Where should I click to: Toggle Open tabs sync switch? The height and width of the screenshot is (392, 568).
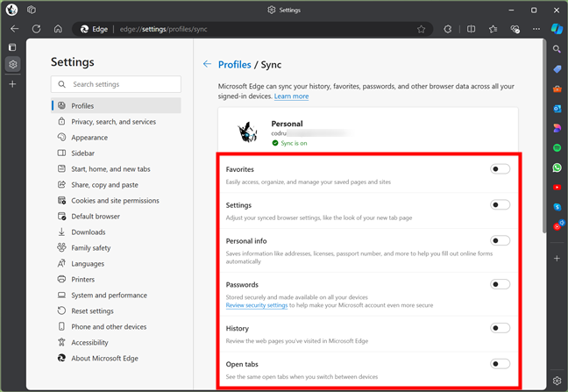click(500, 364)
